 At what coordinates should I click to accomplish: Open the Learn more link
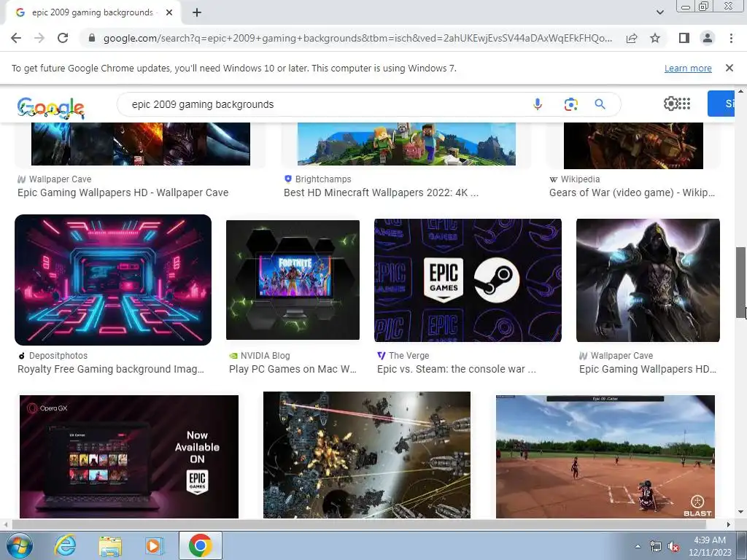tap(688, 68)
